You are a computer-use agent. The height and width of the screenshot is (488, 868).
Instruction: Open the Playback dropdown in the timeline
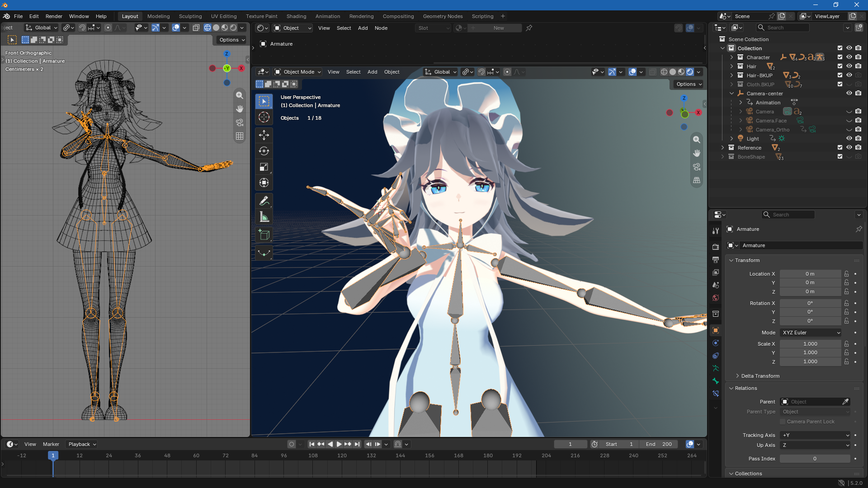click(x=82, y=444)
